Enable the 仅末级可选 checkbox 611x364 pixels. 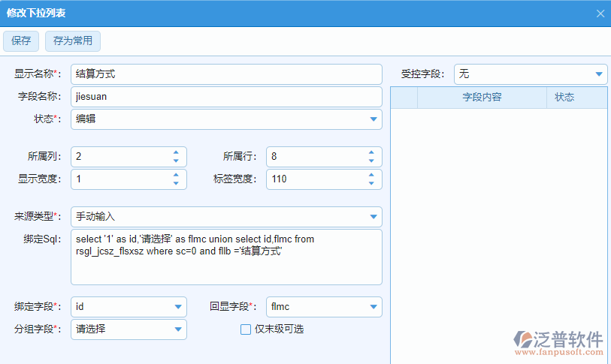[x=245, y=329]
